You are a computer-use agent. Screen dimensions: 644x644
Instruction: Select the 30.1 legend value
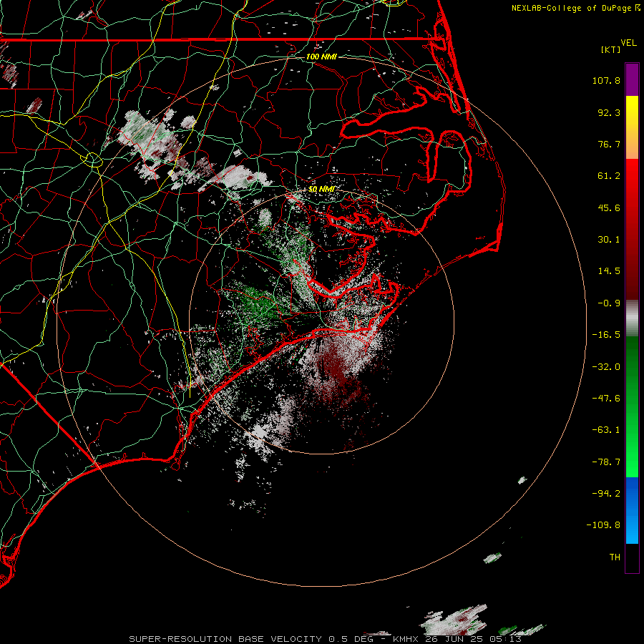point(609,240)
